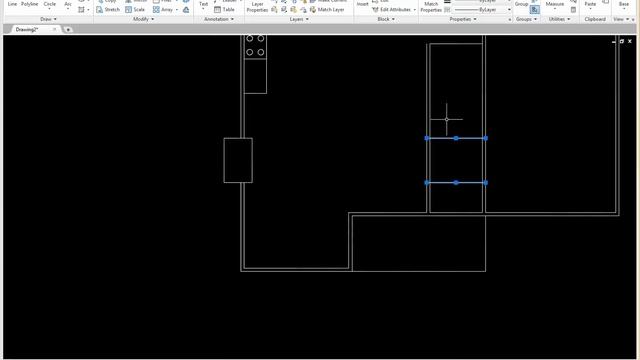
Task: Click the Text annotation tool
Action: point(203,4)
